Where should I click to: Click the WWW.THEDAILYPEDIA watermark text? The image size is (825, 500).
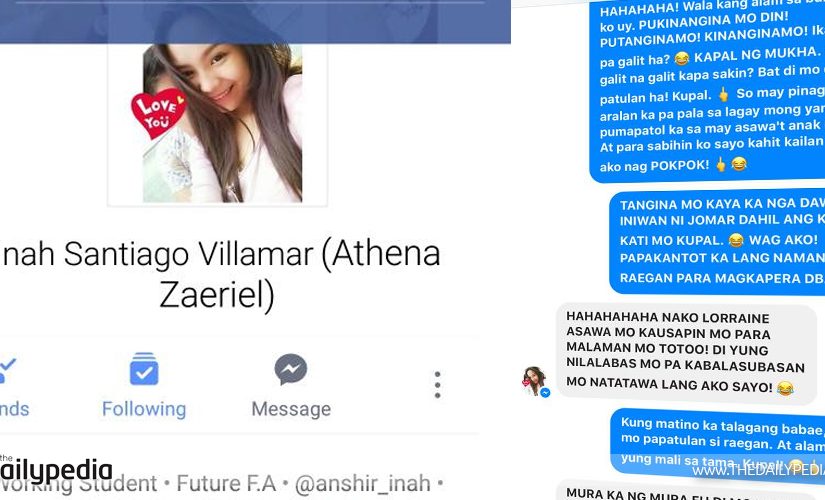[x=758, y=471]
